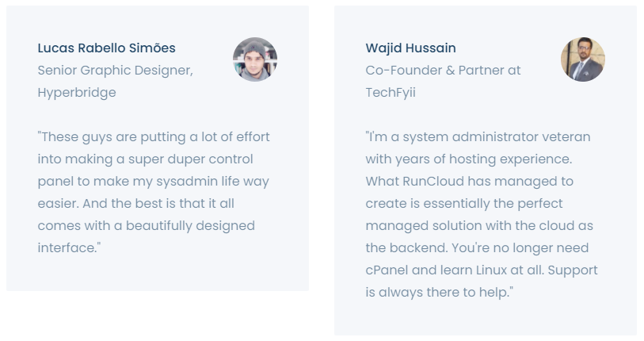Click the Hyperbridge company line
This screenshot has height=341, width=644.
(x=77, y=93)
